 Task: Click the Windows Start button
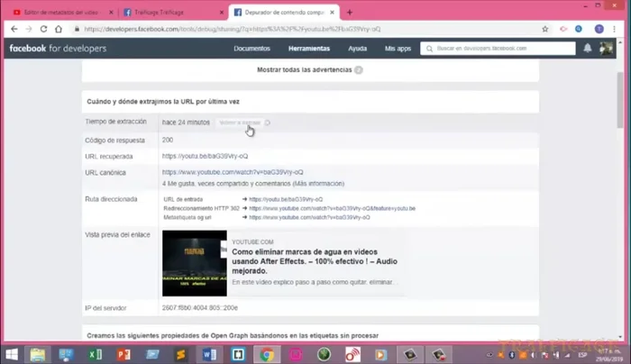coord(13,353)
